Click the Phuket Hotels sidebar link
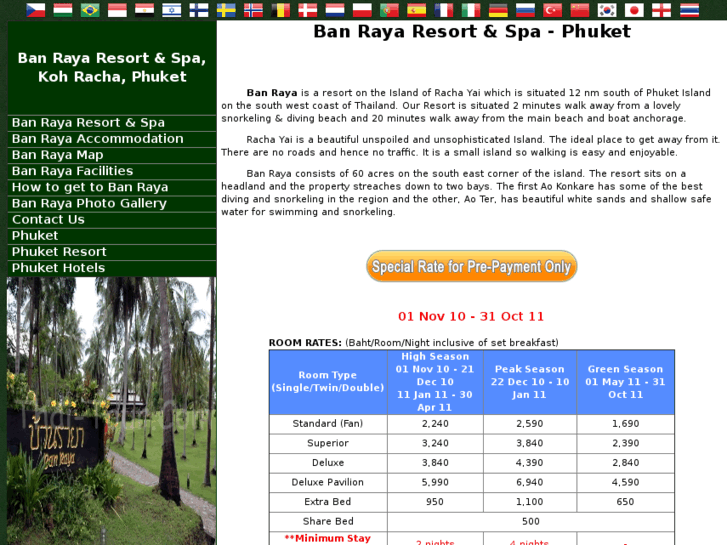Screen dimensions: 727x545 [112, 268]
